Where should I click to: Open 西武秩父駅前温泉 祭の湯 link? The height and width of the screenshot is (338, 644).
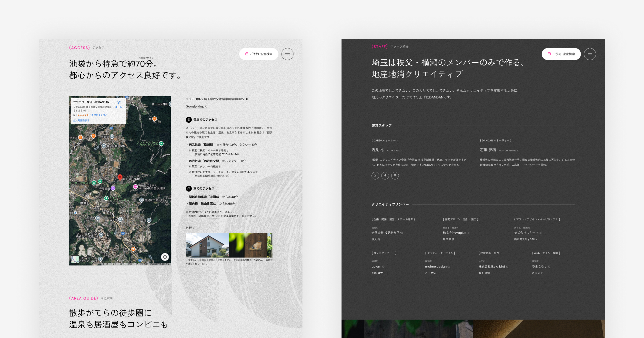coord(211,176)
